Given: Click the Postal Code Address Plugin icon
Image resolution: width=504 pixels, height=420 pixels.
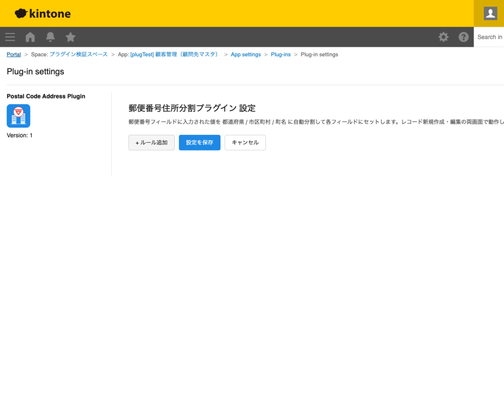Looking at the screenshot, I should [x=18, y=116].
